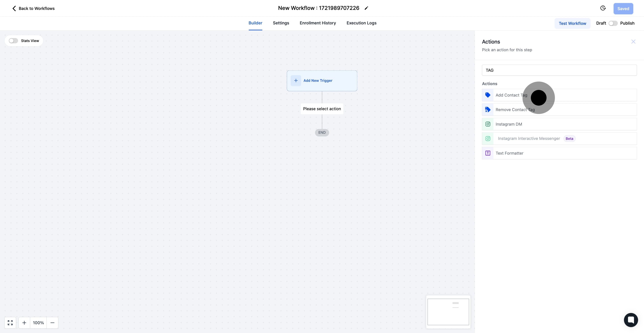Click the Publish label
The height and width of the screenshot is (333, 644).
coord(627,23)
